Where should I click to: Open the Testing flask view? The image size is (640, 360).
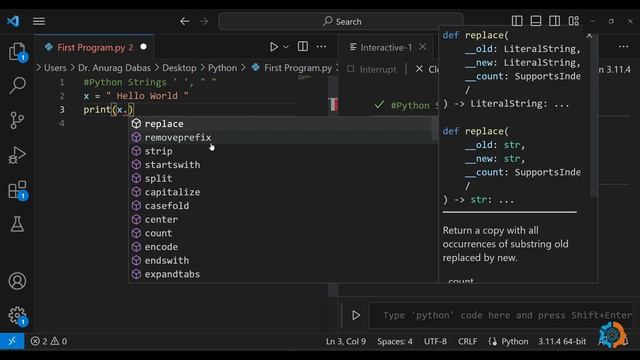pos(17,224)
